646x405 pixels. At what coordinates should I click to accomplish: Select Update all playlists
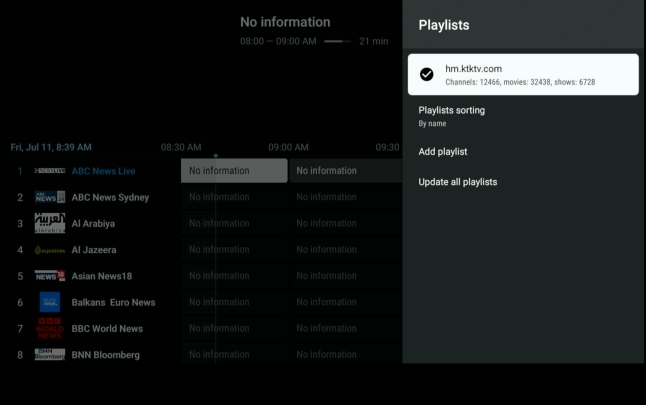pos(457,182)
